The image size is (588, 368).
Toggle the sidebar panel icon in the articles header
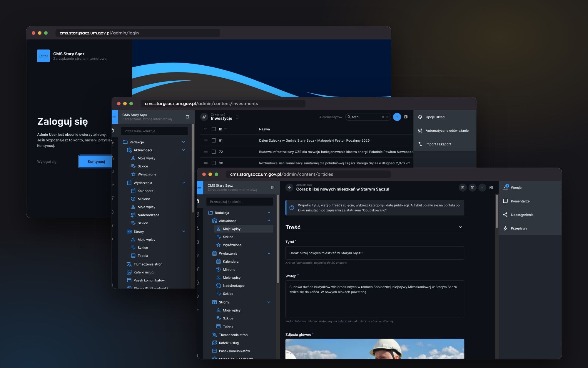coord(491,188)
